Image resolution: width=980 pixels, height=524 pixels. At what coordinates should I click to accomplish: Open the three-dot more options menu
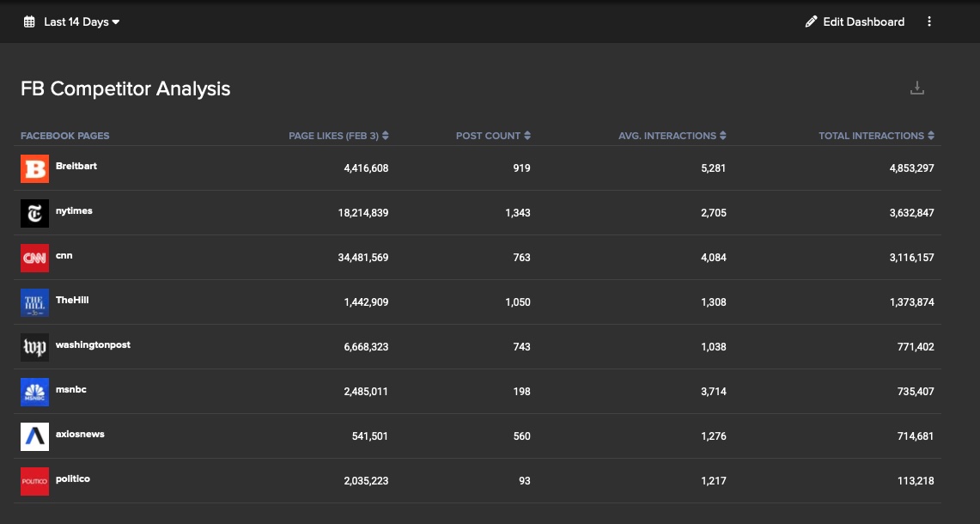[x=929, y=21]
